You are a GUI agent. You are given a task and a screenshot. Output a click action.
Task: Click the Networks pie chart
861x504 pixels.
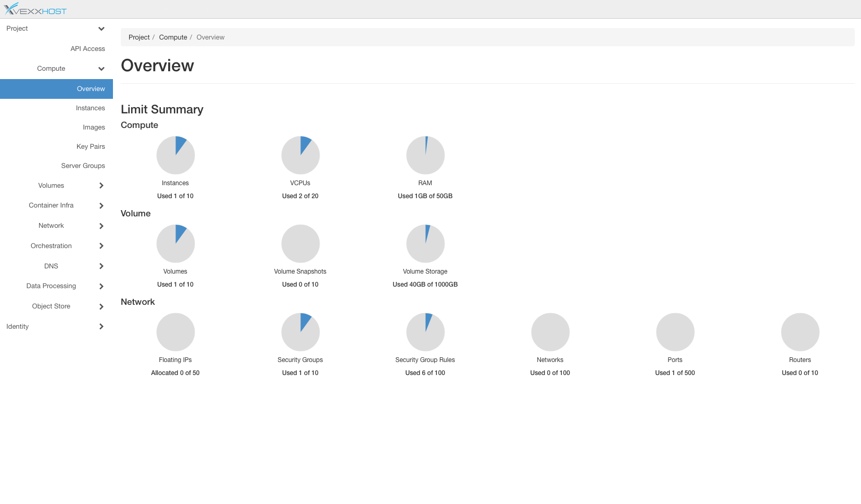click(550, 332)
